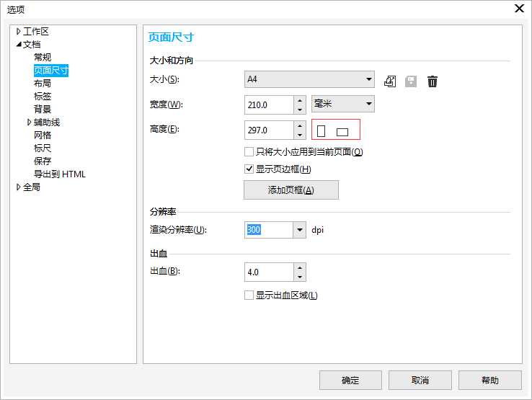Enable the 显示出血区域 checkbox

(249, 295)
